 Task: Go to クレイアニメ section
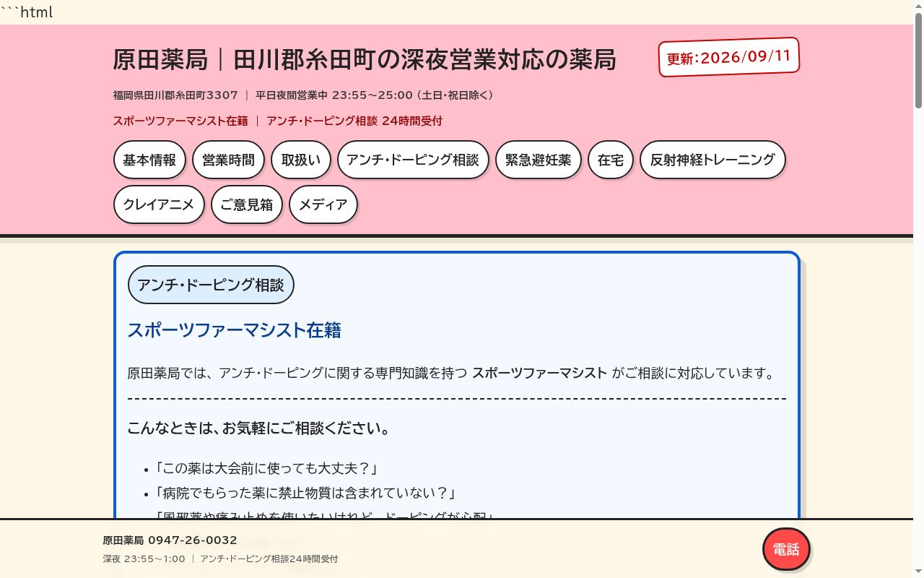click(x=159, y=204)
